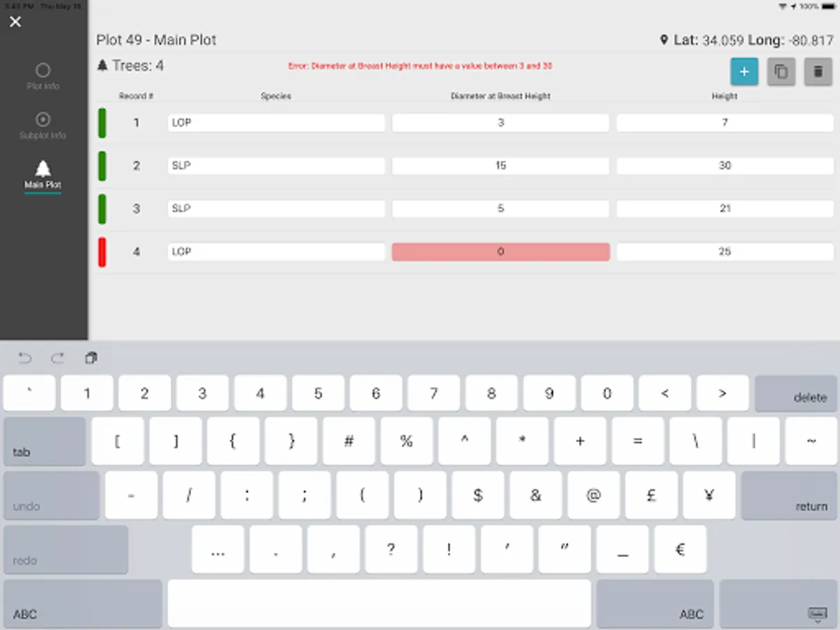This screenshot has width=840, height=630.
Task: Tap the return key on keyboard
Action: click(789, 496)
